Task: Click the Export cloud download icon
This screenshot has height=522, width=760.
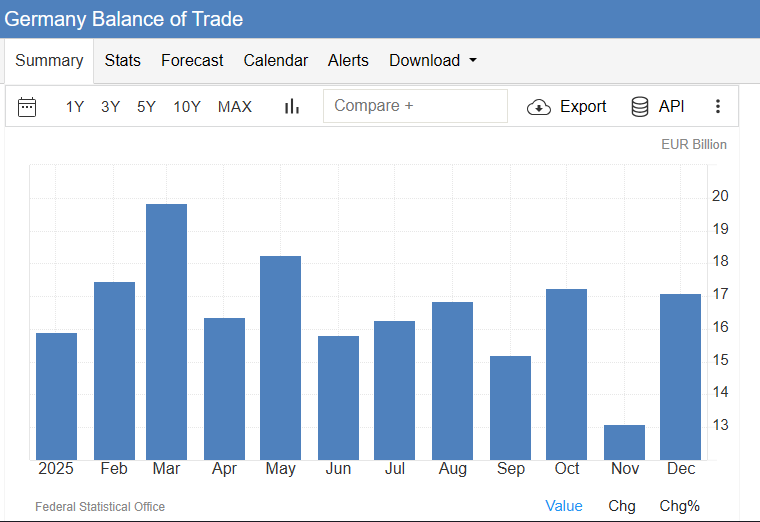Action: pyautogui.click(x=539, y=107)
